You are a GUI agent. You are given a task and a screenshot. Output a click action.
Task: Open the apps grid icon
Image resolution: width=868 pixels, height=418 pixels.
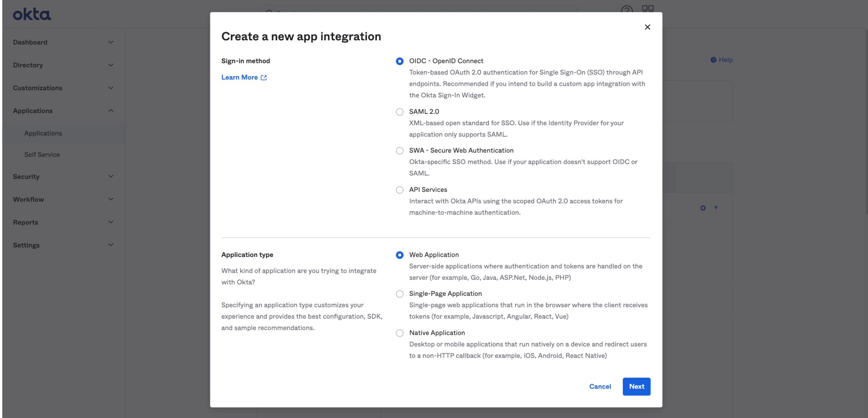click(648, 9)
